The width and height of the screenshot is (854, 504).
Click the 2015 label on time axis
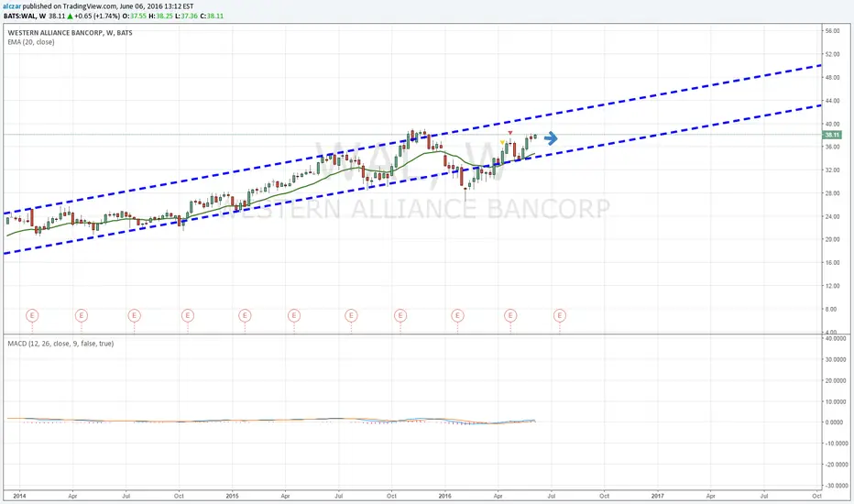(232, 496)
